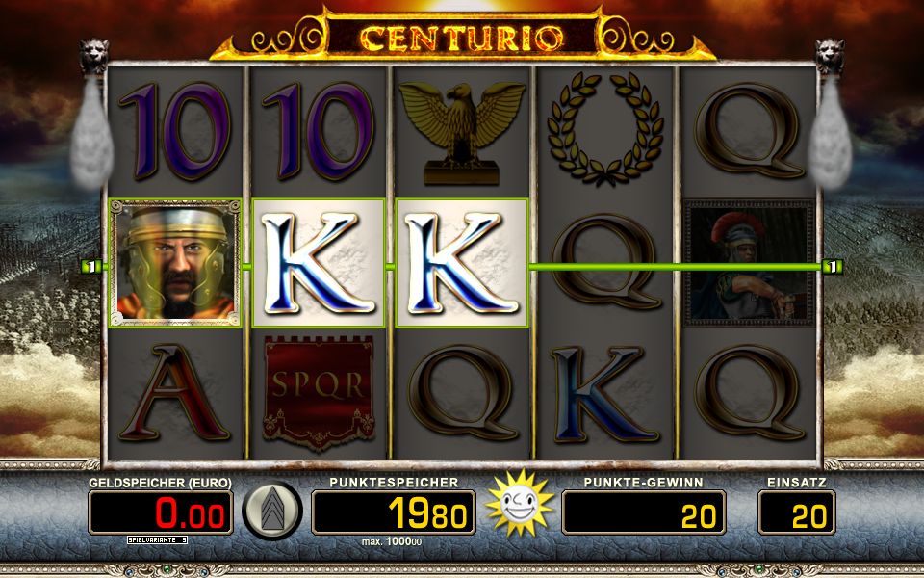The width and height of the screenshot is (924, 578).
Task: Click the Merkur smiling sun logo
Action: click(x=519, y=504)
